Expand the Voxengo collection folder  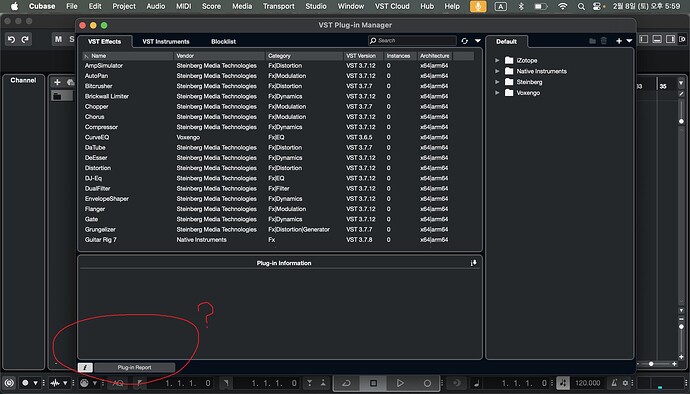pyautogui.click(x=497, y=93)
